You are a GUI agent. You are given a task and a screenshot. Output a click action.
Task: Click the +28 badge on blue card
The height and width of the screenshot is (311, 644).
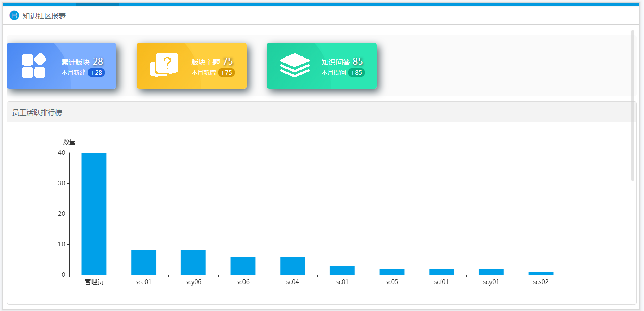point(96,73)
